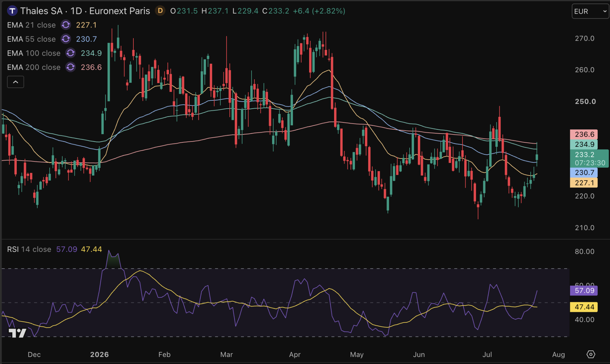Open the EUR currency dropdown

click(x=590, y=11)
